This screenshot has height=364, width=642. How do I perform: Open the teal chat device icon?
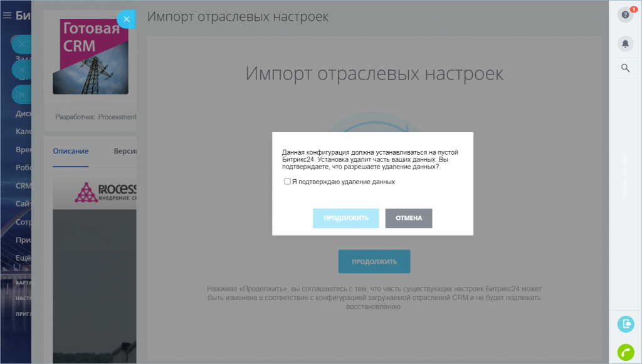[x=626, y=325]
